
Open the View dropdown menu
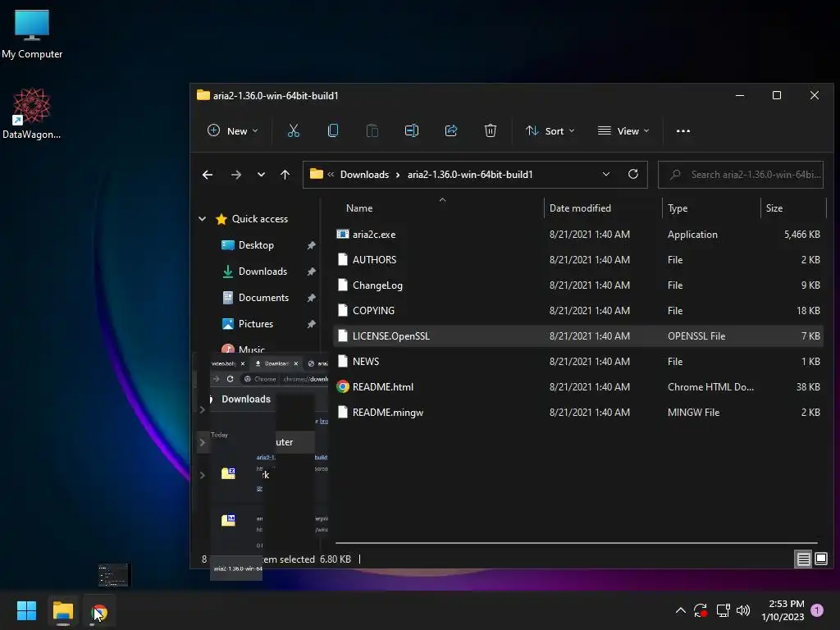(623, 130)
